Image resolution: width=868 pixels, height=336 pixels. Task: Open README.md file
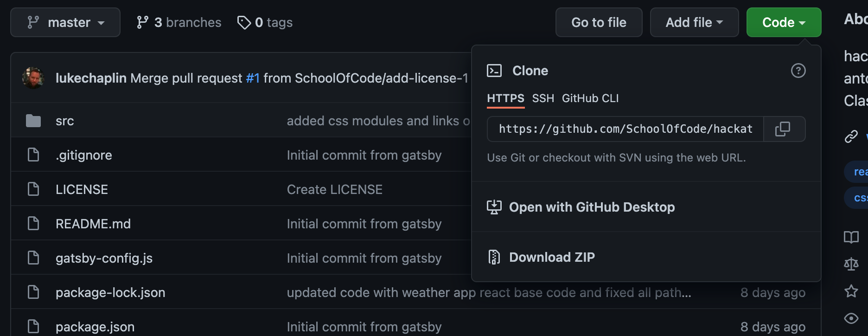93,224
